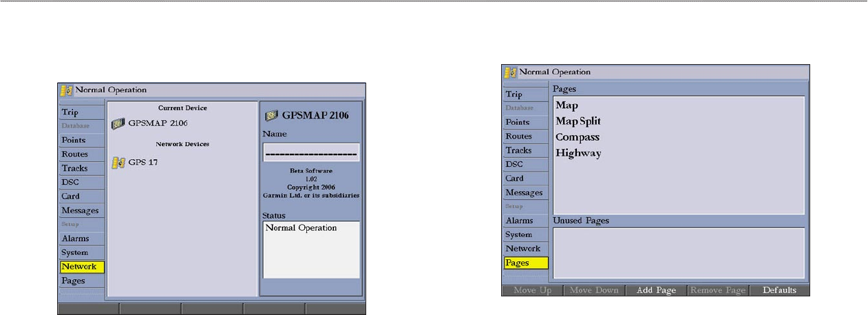Click title bar icon in the Pages screen window

tap(510, 72)
